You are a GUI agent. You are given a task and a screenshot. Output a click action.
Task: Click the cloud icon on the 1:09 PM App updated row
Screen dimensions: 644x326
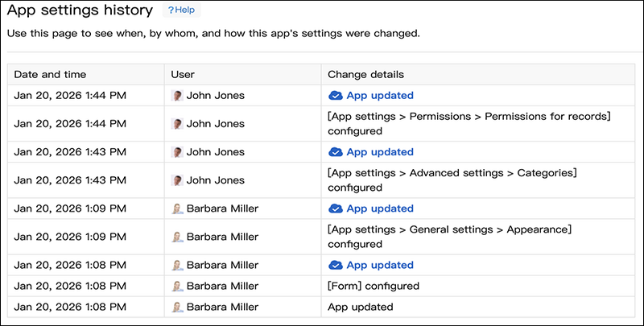(336, 208)
